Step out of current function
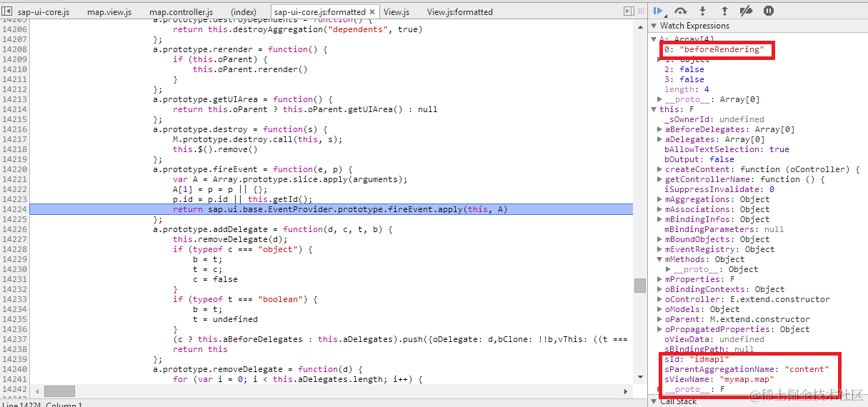The image size is (868, 407). [724, 11]
